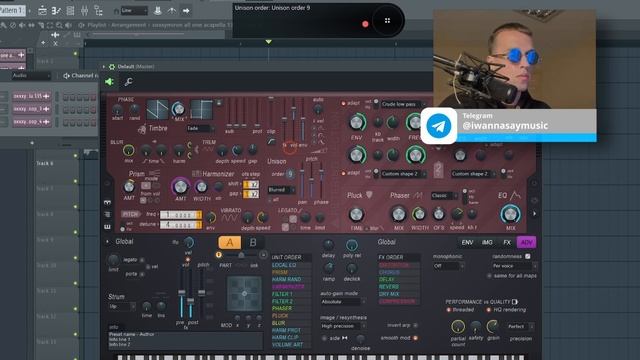Click the Performance vs Quality icon

515,302
